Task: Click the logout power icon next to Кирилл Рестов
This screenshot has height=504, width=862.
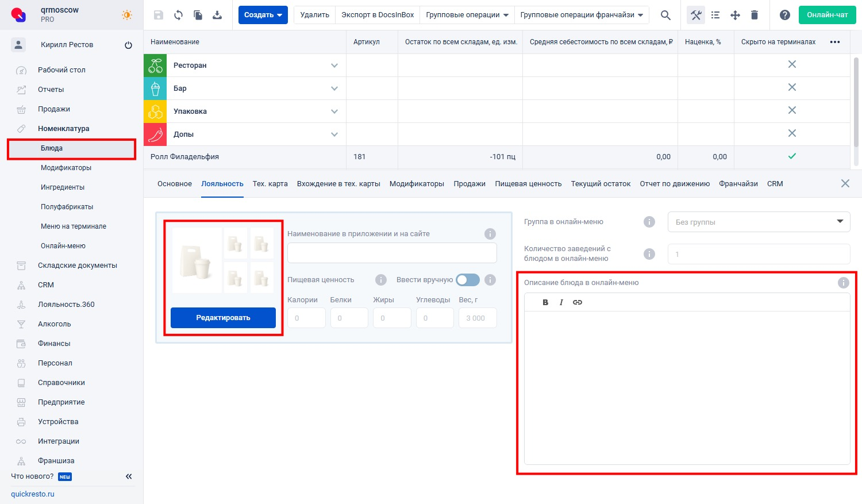Action: 129,44
